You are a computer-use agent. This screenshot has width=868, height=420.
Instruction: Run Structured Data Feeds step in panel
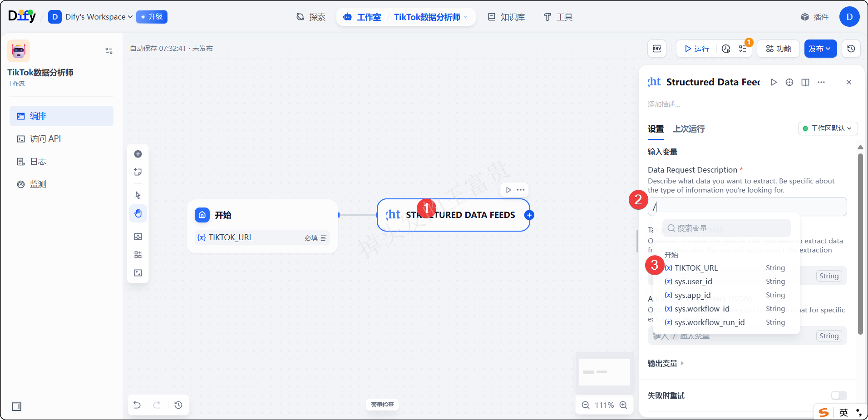click(774, 82)
